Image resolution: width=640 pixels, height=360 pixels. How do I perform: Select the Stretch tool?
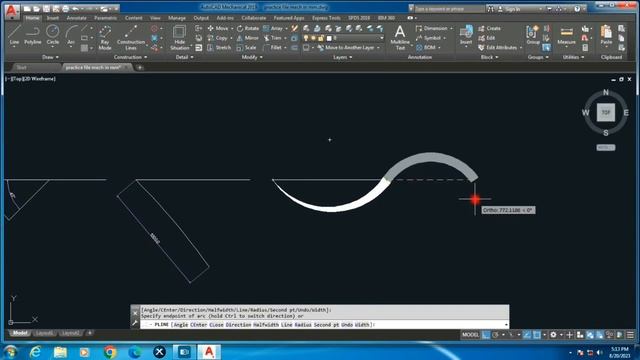[219, 48]
